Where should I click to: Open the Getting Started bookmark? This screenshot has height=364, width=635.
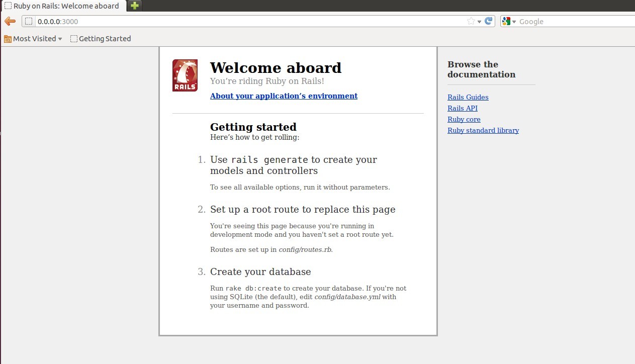pos(101,39)
